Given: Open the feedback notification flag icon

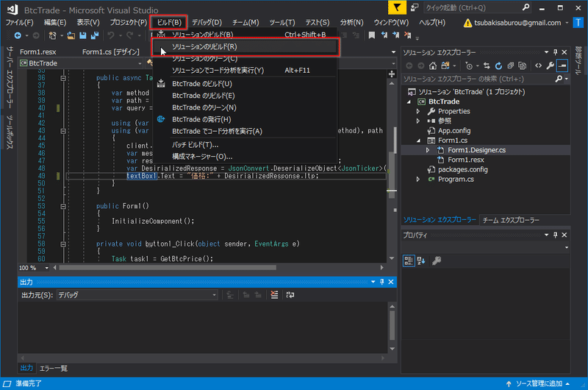Looking at the screenshot, I should coord(397,7).
